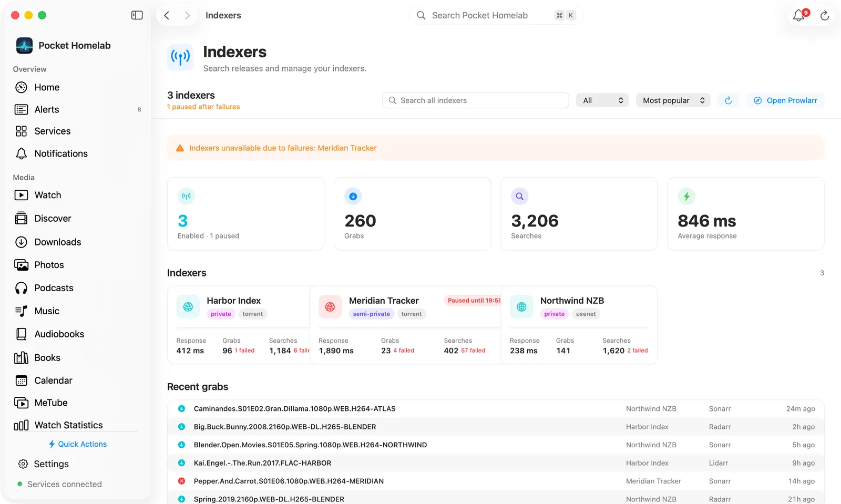This screenshot has height=504, width=841.
Task: Click the Northwind NZB globe icon
Action: tap(521, 307)
